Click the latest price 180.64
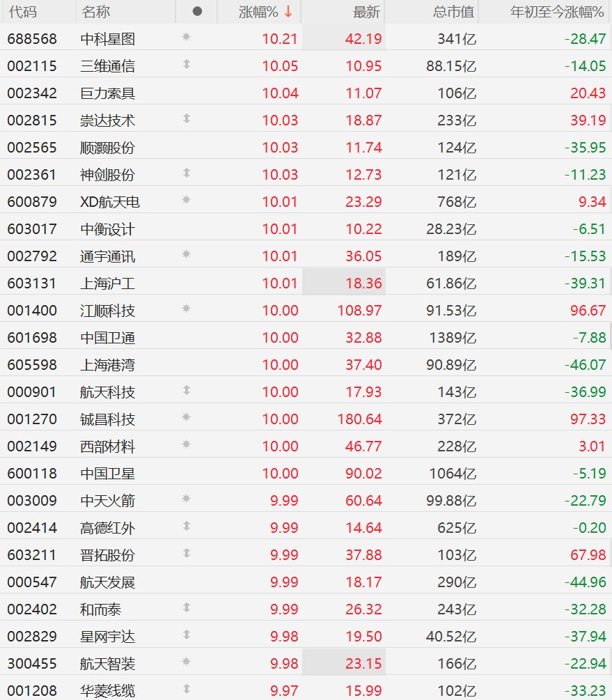This screenshot has width=612, height=700. [x=360, y=419]
